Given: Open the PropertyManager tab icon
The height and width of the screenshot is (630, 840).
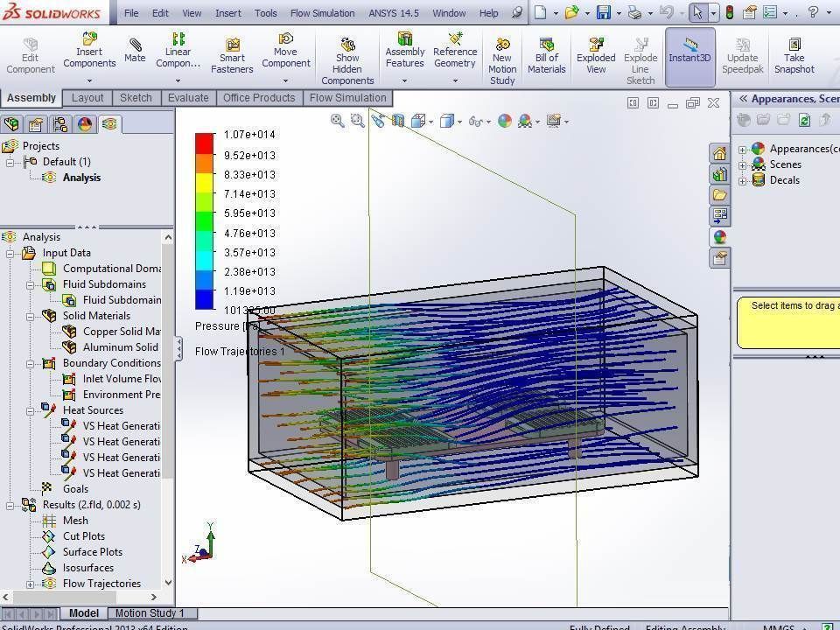Looking at the screenshot, I should tap(36, 124).
